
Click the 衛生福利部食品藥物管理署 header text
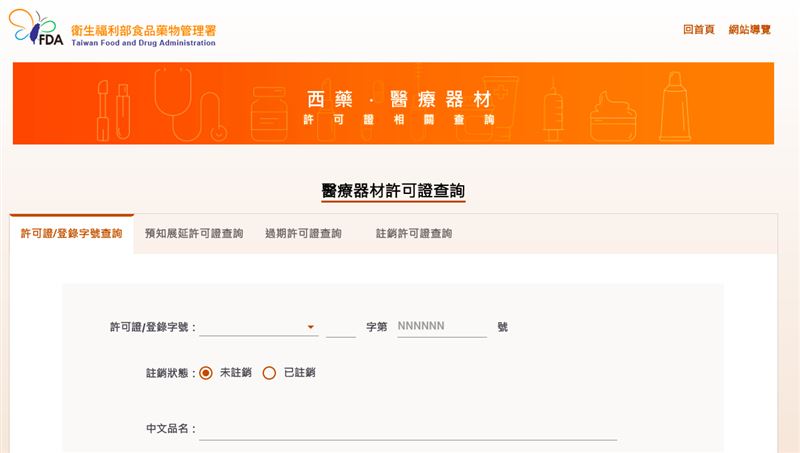pyautogui.click(x=143, y=30)
